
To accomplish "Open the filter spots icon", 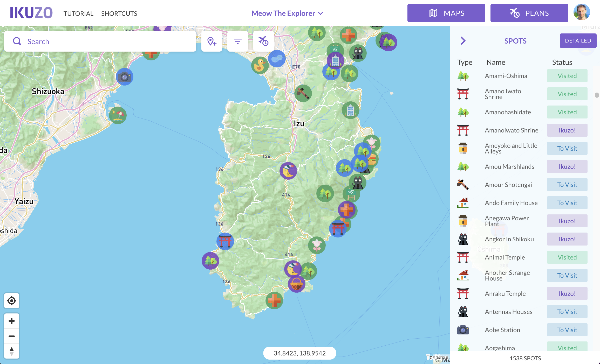I will coord(237,41).
